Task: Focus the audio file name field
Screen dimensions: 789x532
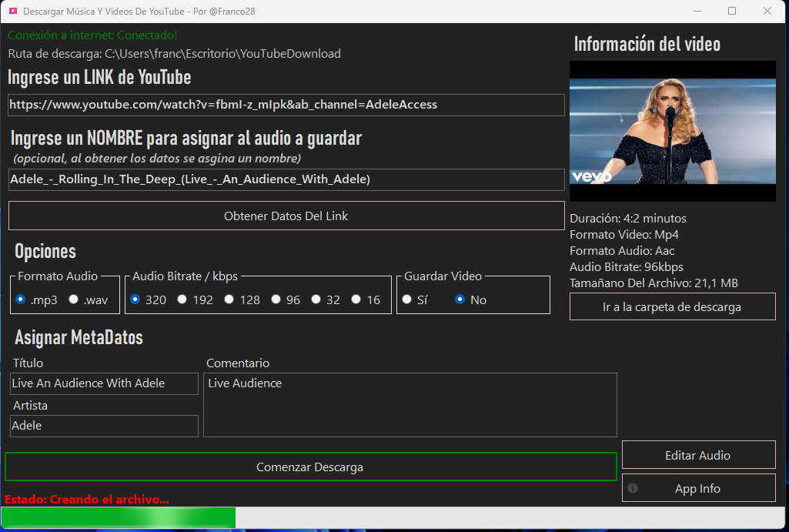Action: pos(286,179)
